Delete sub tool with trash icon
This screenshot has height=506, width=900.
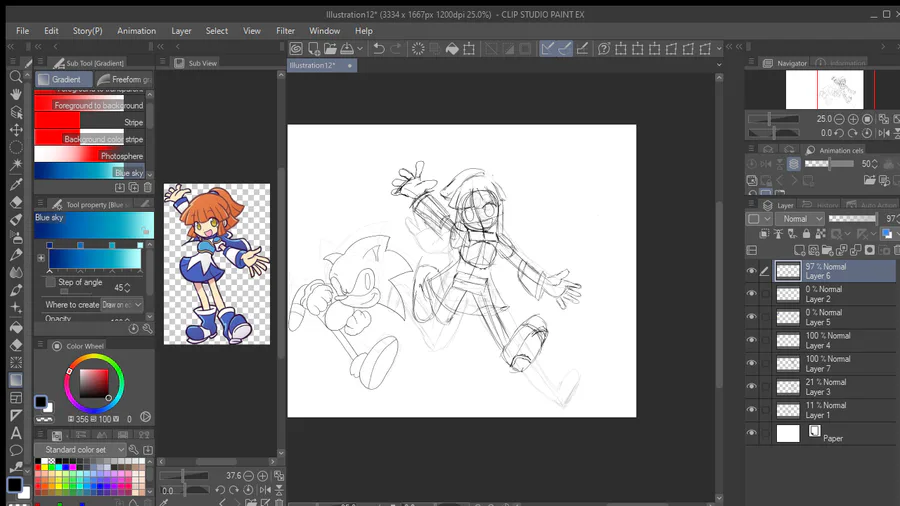click(148, 187)
